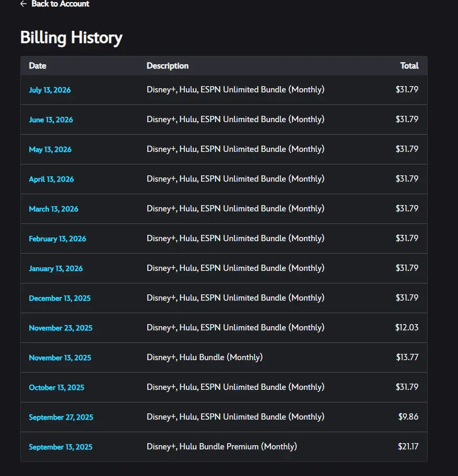Open the October 13, 2025 invoice
The width and height of the screenshot is (458, 476).
click(x=56, y=387)
